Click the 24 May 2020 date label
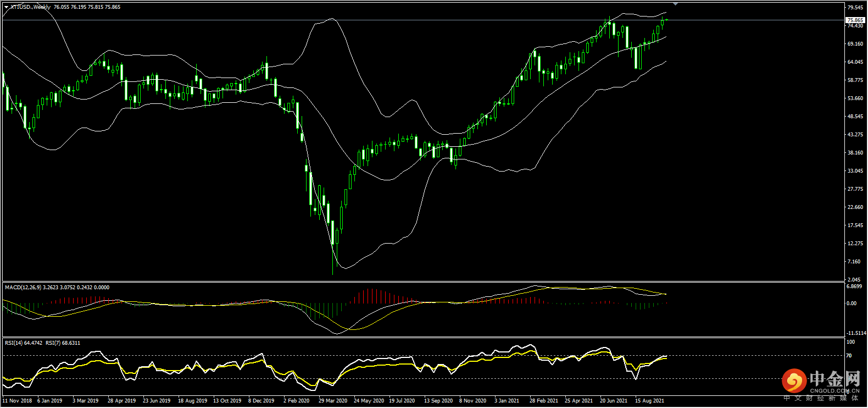 [369, 401]
